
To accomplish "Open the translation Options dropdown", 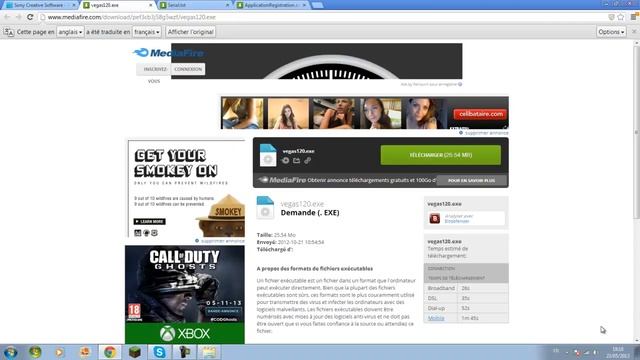I will pyautogui.click(x=611, y=32).
